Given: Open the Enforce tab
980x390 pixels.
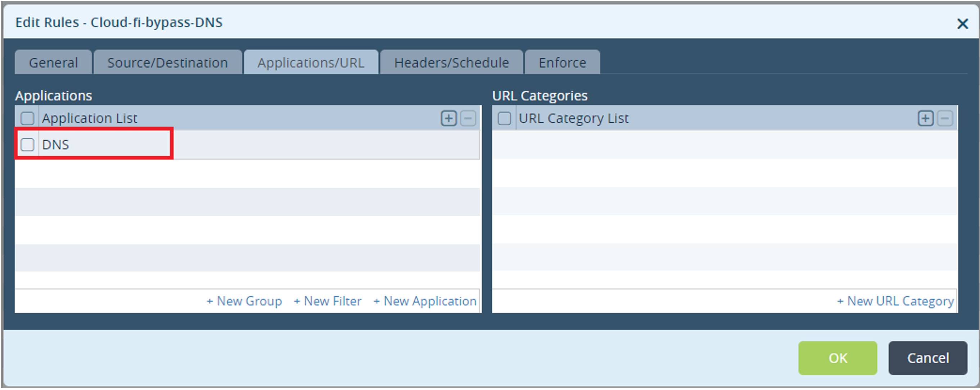Looking at the screenshot, I should pyautogui.click(x=562, y=62).
